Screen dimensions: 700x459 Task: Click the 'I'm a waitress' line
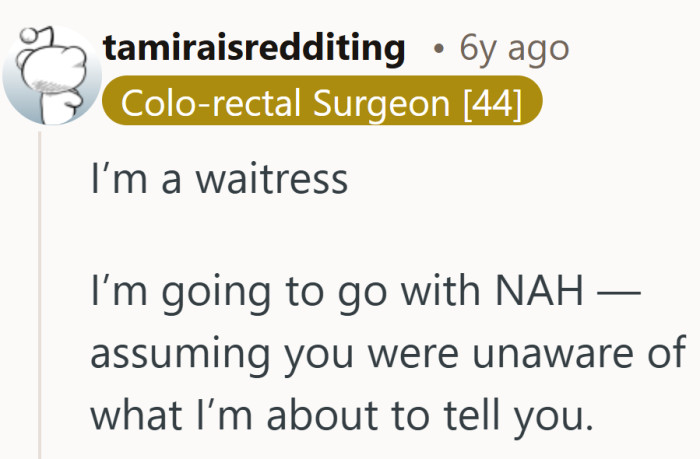[218, 181]
